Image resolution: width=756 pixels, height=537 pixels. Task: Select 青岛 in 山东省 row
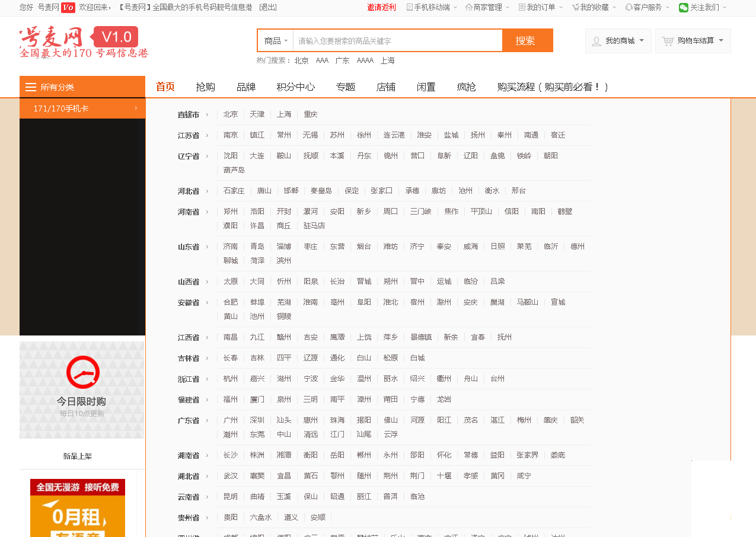(257, 247)
